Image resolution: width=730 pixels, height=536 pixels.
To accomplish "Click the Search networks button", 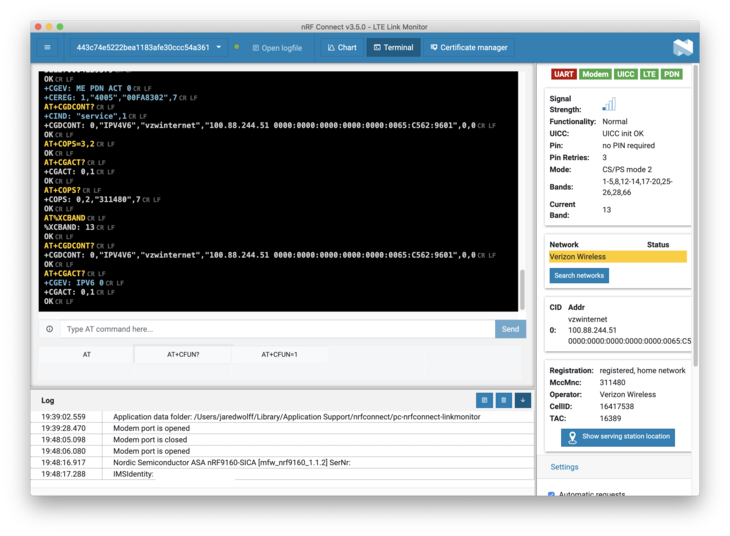I will 579,276.
